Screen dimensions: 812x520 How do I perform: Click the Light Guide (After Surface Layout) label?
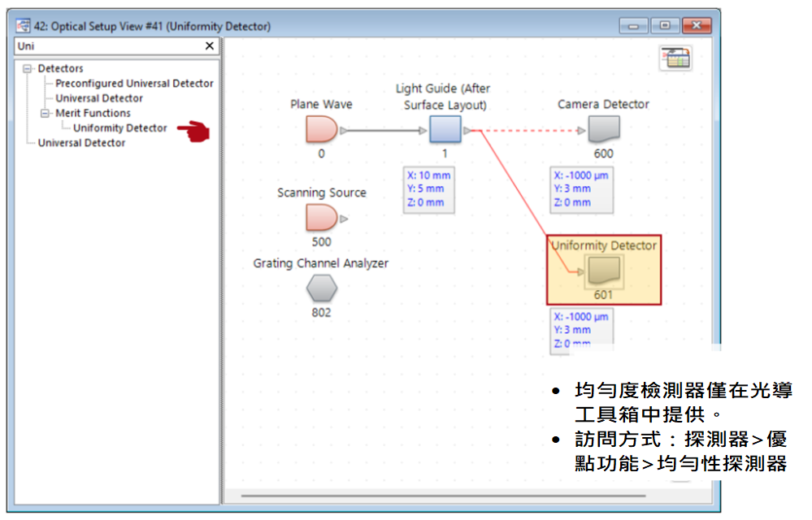click(445, 97)
